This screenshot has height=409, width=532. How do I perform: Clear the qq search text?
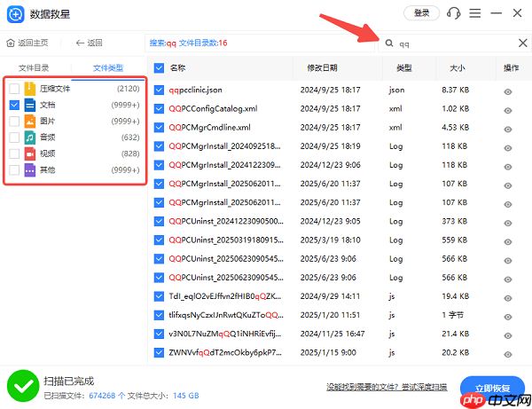522,43
